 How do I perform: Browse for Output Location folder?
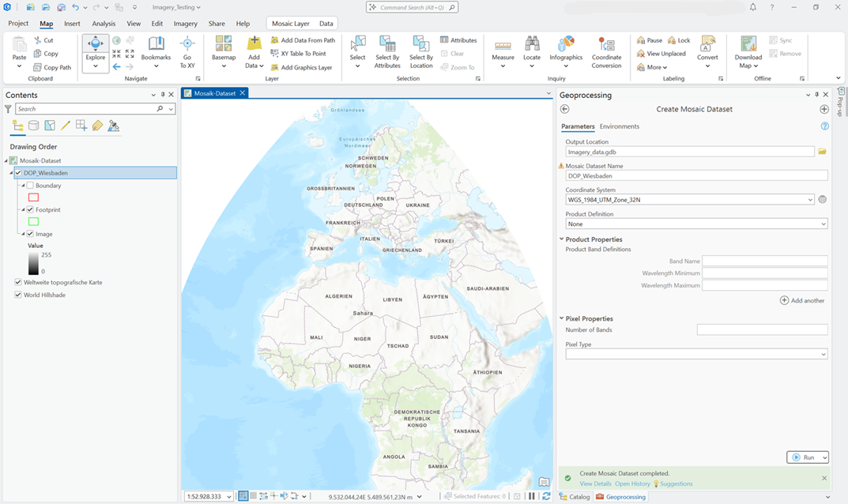click(x=822, y=152)
